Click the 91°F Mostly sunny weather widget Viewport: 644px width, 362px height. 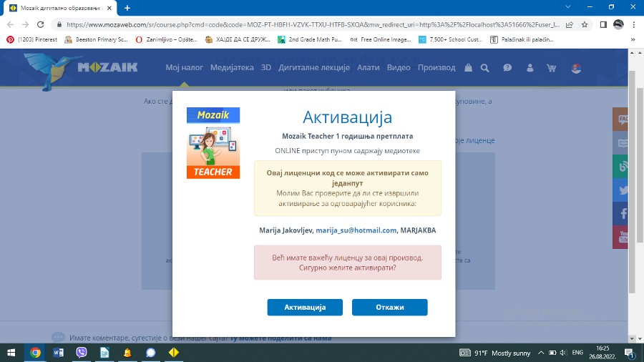495,353
